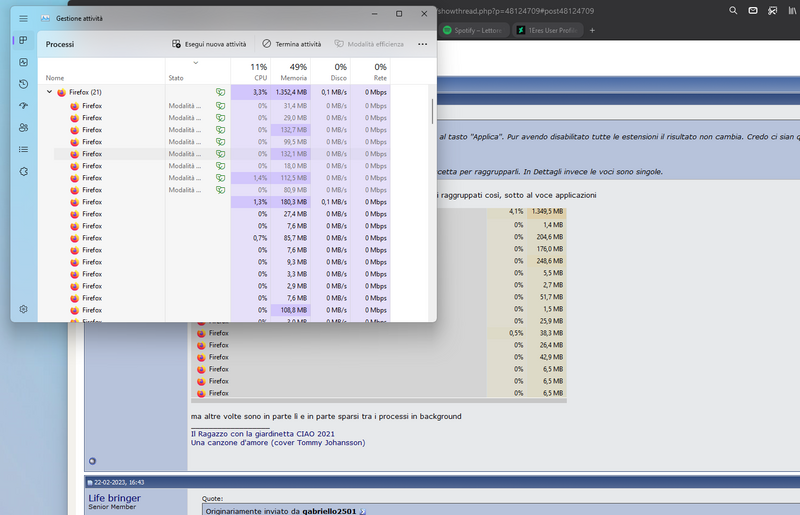Open the Users icon in Task Manager sidebar
The image size is (800, 515).
coord(23,128)
